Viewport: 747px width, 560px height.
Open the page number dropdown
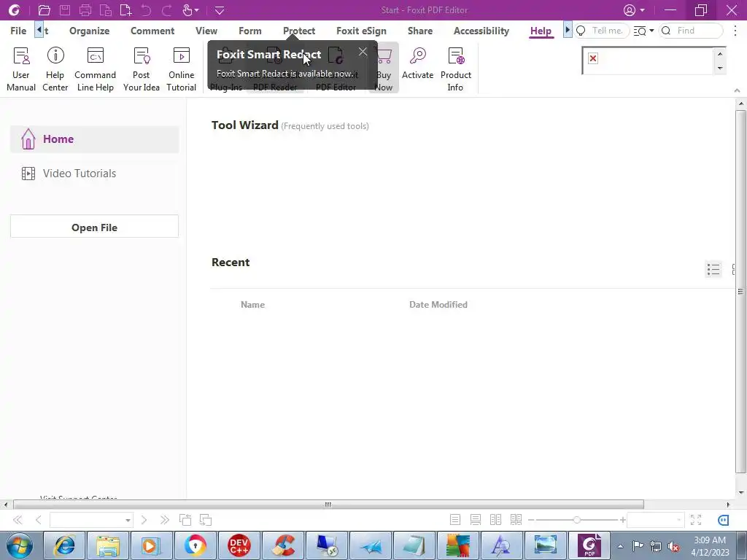tap(128, 521)
